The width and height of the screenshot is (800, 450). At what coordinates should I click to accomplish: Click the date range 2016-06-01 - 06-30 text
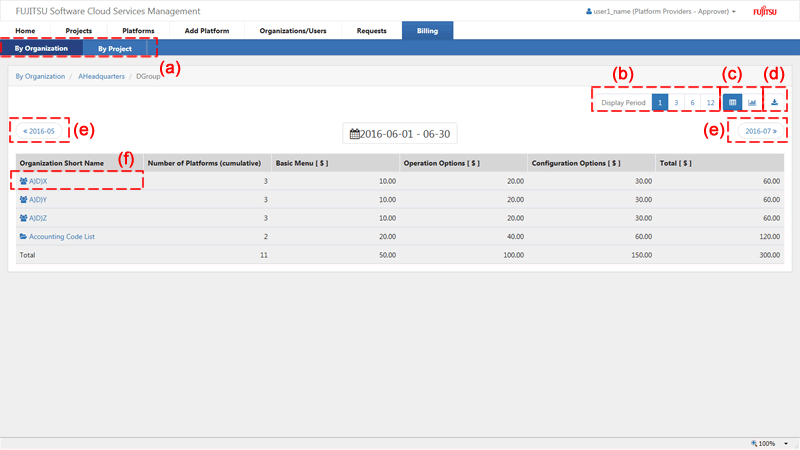(405, 134)
